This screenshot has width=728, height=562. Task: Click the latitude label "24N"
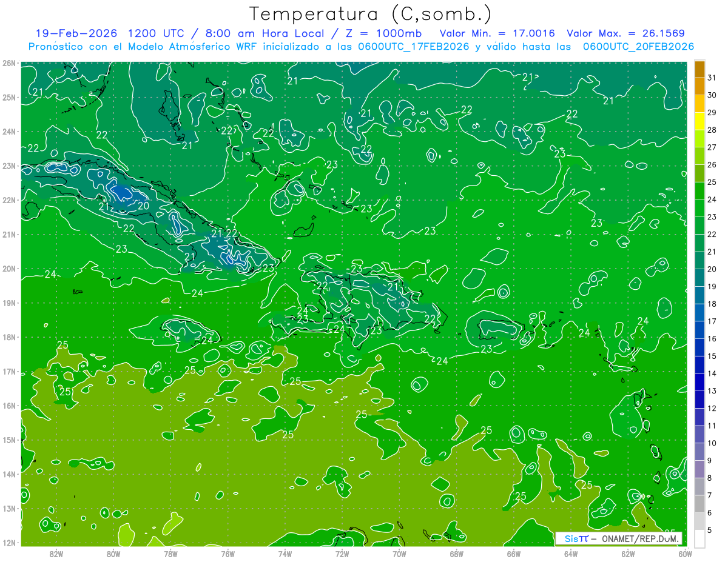click(8, 132)
